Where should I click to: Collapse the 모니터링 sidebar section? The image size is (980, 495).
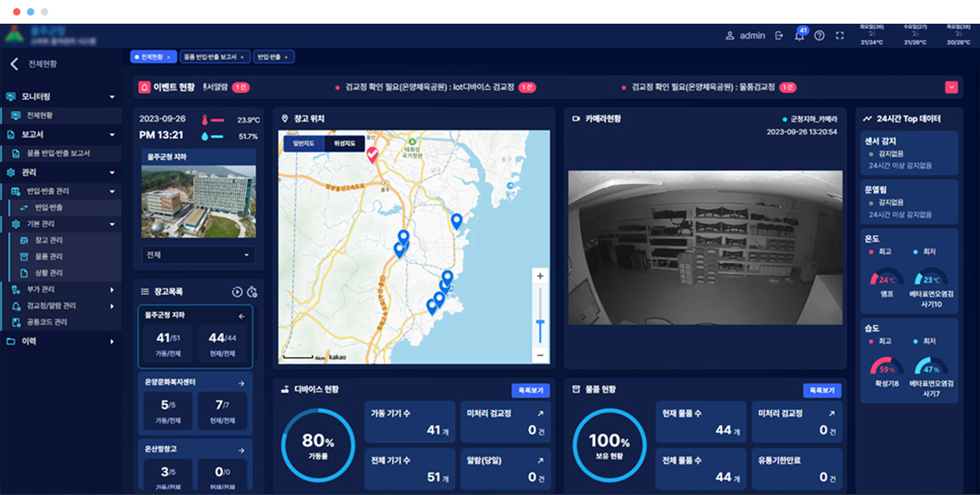pos(112,96)
